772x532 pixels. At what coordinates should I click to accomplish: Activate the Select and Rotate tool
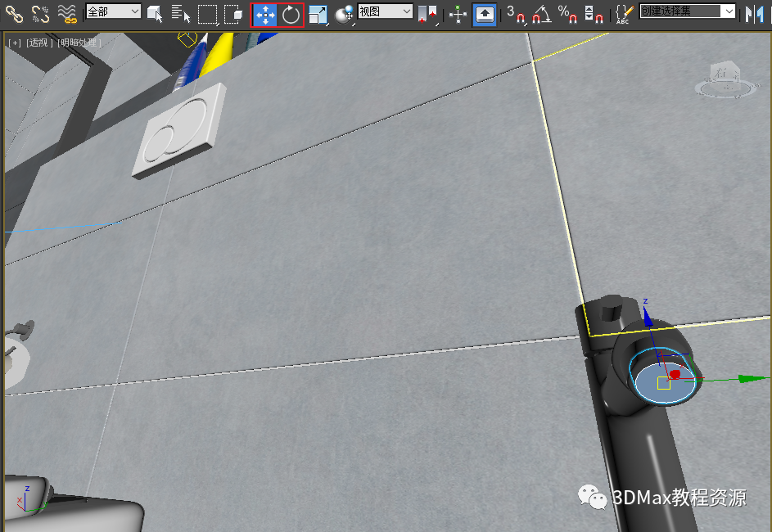(291, 15)
